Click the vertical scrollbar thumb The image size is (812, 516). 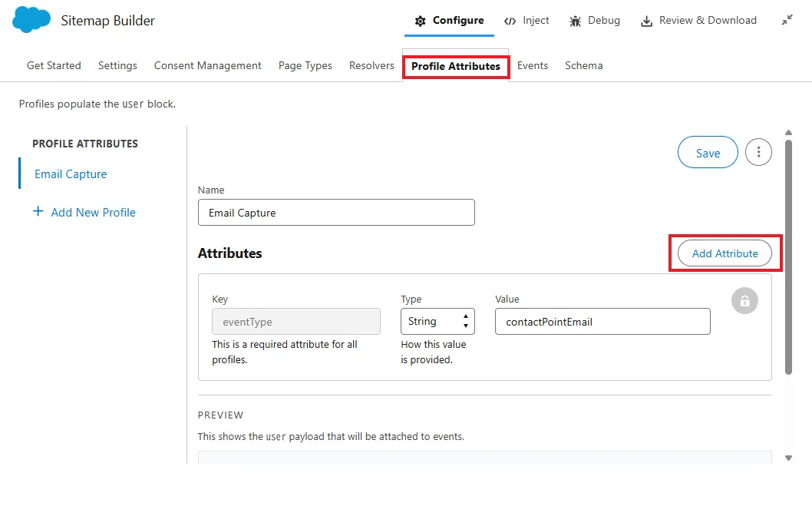click(789, 257)
